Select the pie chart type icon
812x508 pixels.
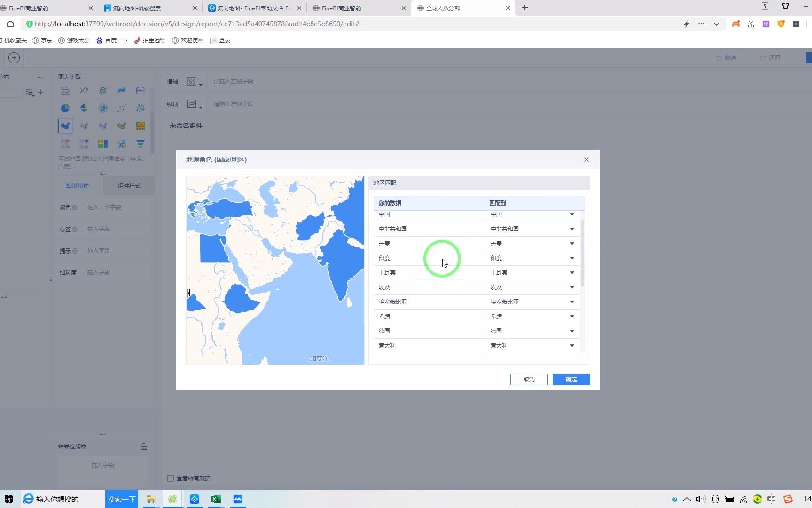click(65, 108)
